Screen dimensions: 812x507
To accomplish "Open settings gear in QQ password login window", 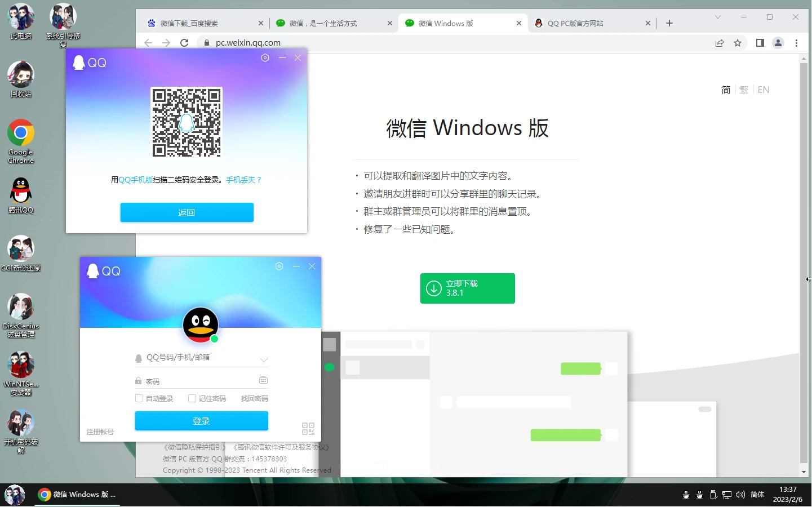I will (x=279, y=266).
